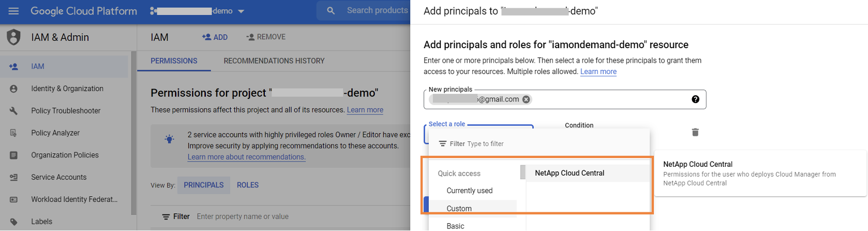This screenshot has width=868, height=231.
Task: Click the IAM & Admin shield icon
Action: (x=13, y=37)
